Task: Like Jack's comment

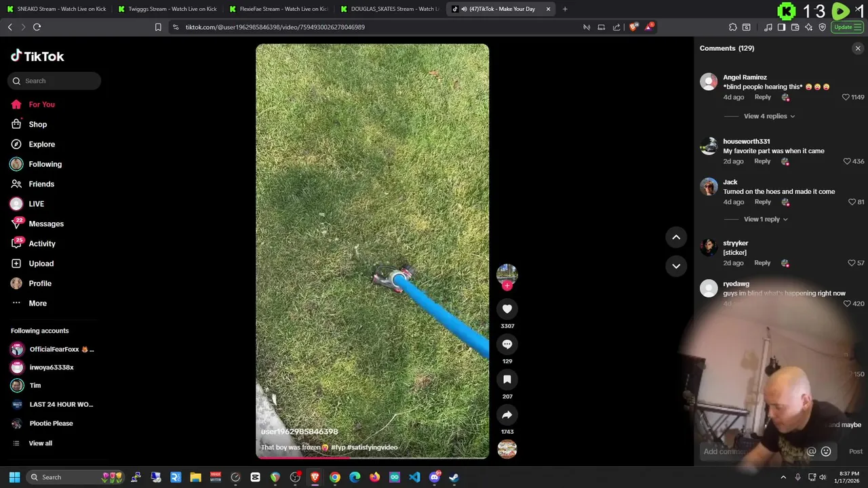Action: (852, 202)
